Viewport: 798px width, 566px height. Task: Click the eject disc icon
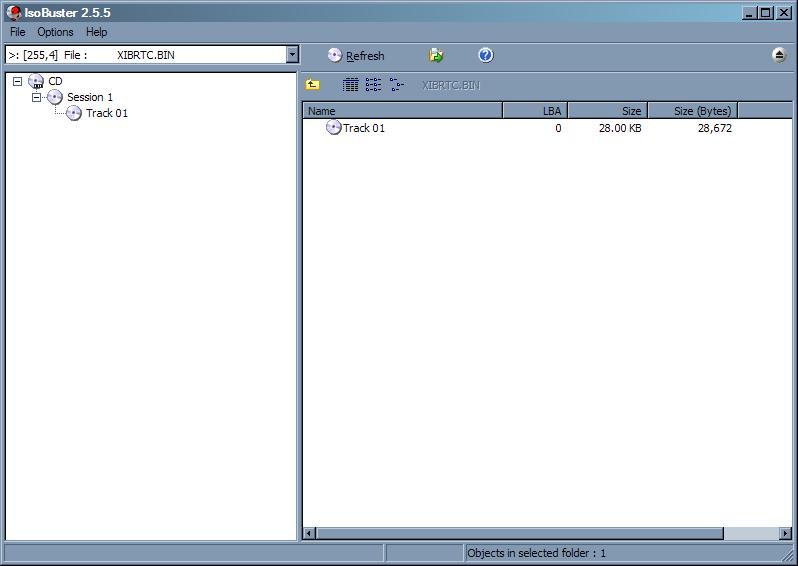pyautogui.click(x=779, y=55)
